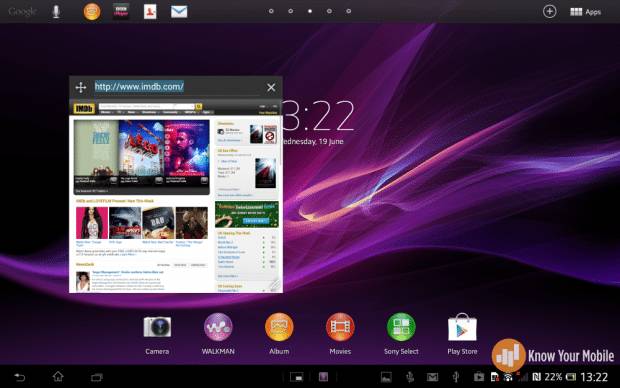Grab the small browser's resize corner handle
Viewport: 620px width, 388px height.
[x=275, y=286]
